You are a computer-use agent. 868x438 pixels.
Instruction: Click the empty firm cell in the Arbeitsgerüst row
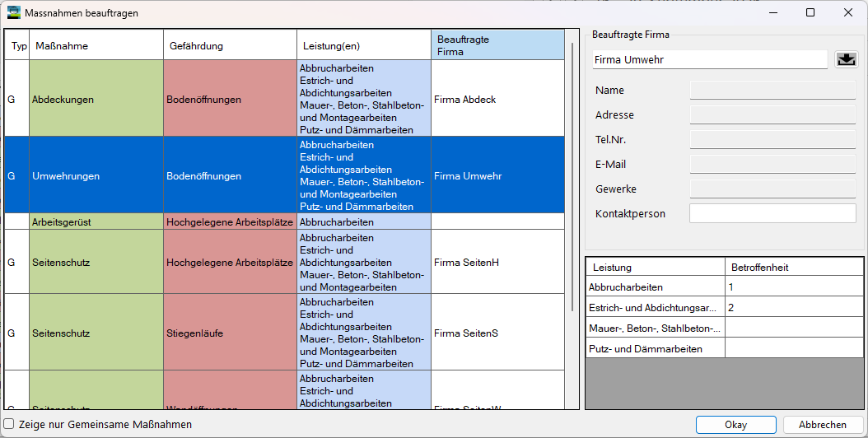click(x=497, y=222)
